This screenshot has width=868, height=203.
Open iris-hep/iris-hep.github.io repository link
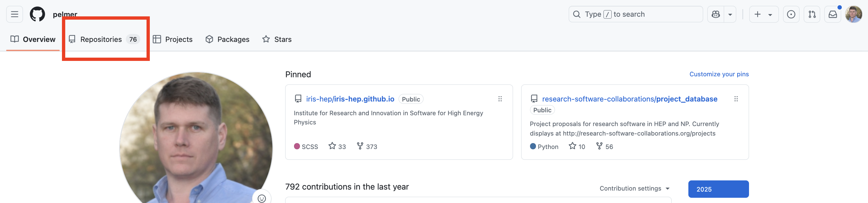[x=350, y=99]
